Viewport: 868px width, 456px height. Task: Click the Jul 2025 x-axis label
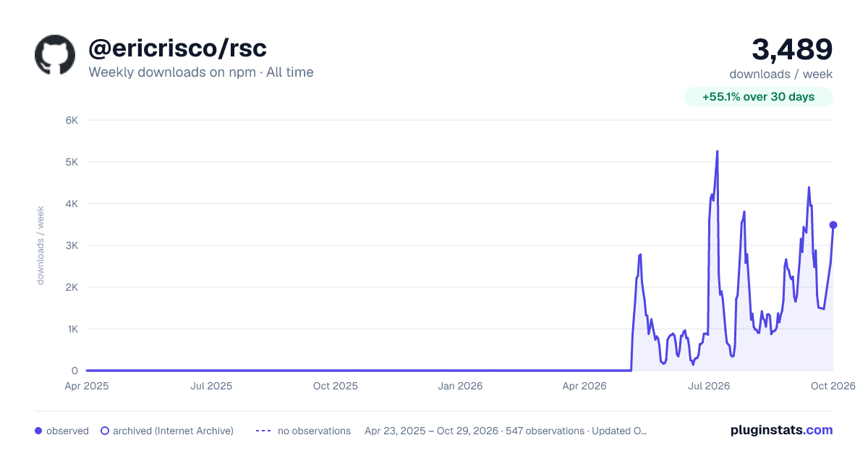pos(211,386)
